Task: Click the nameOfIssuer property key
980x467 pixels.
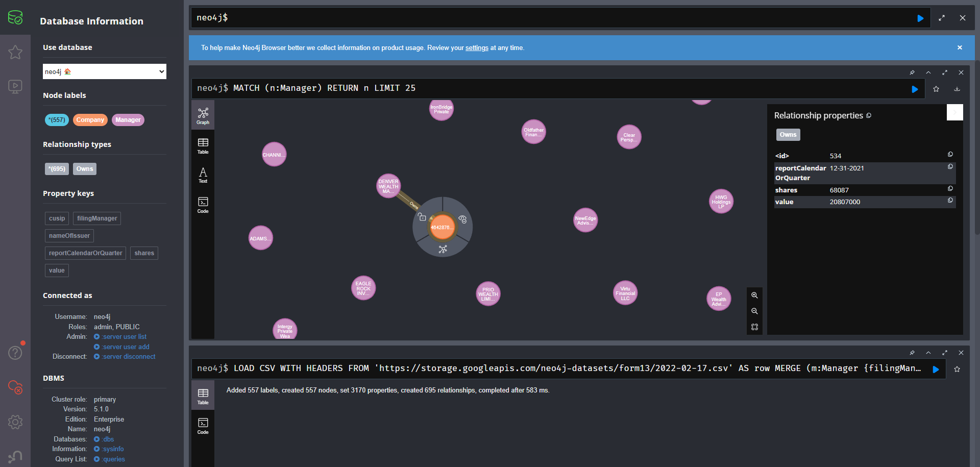Action: pos(69,236)
